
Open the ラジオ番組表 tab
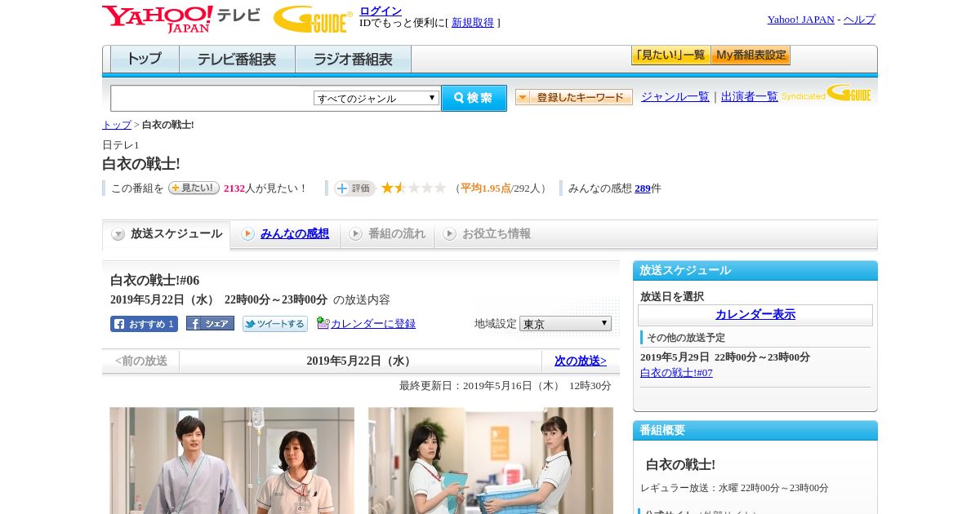(x=353, y=60)
